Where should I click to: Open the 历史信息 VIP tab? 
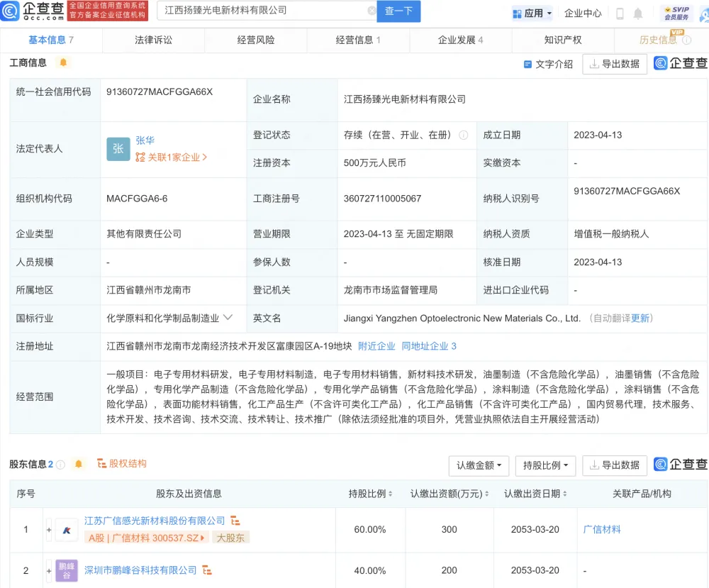[658, 40]
